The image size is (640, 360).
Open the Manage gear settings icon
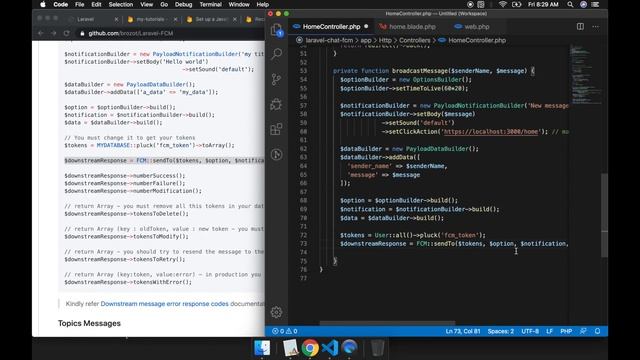coord(276,312)
